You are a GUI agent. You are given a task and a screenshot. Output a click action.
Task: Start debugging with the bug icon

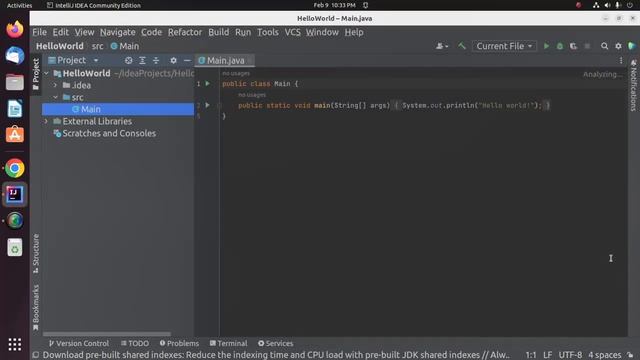tap(560, 46)
